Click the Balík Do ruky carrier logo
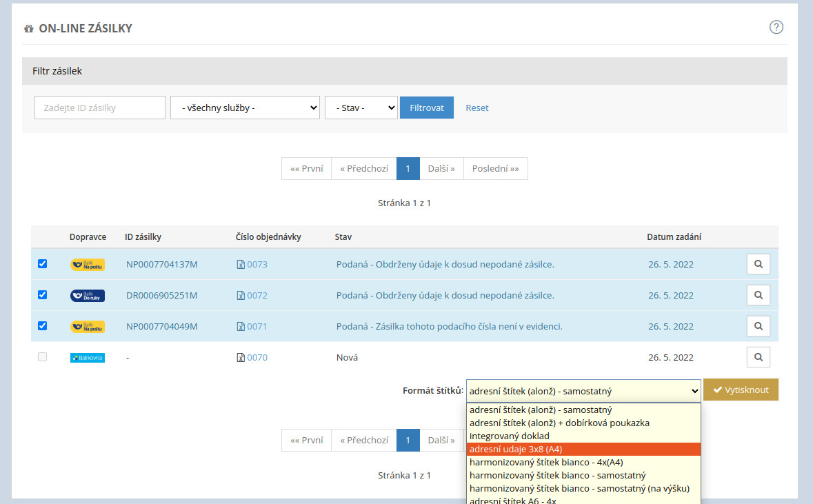Viewport: 813px width, 504px height. (x=88, y=296)
